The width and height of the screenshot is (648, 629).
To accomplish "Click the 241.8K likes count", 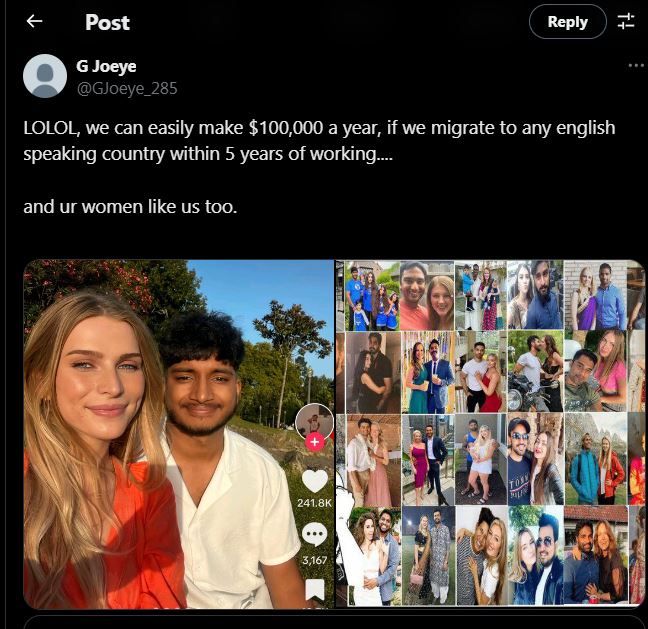I will pyautogui.click(x=314, y=503).
